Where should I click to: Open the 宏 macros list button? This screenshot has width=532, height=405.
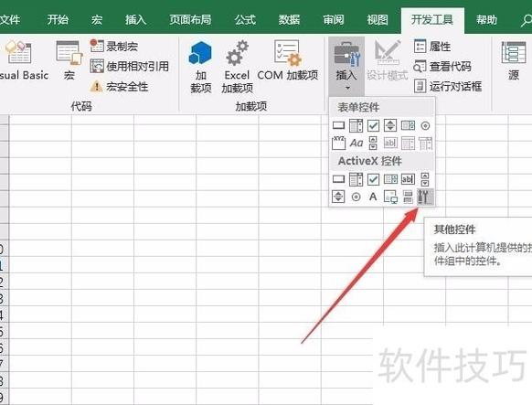(x=69, y=60)
